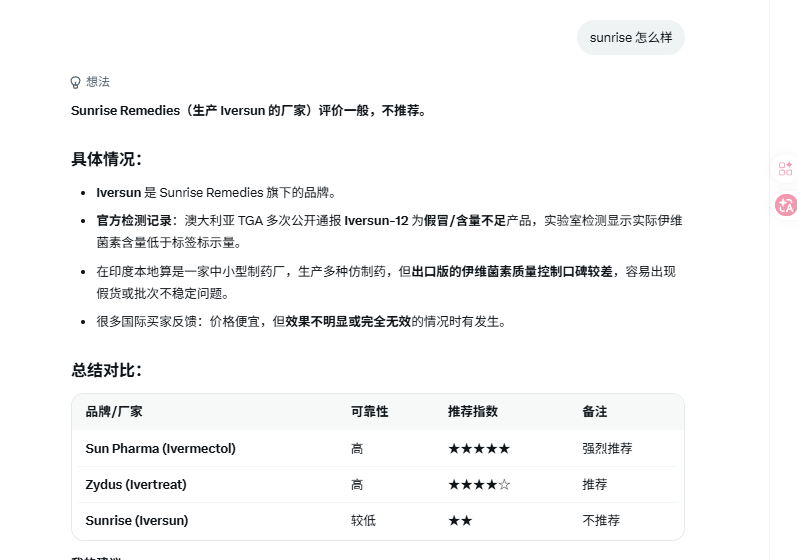This screenshot has width=797, height=560.
Task: Select cell Sun Pharma (Ivermectol)
Action: pos(161,449)
